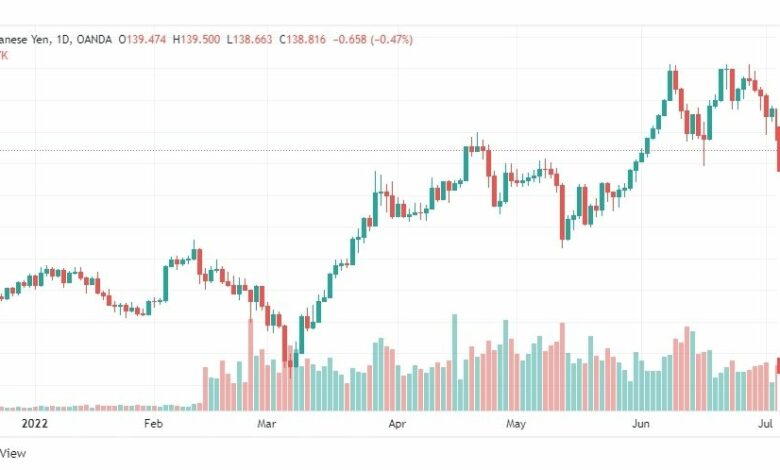Click the open price value O139.474
Image resolution: width=780 pixels, height=470 pixels.
[142, 40]
